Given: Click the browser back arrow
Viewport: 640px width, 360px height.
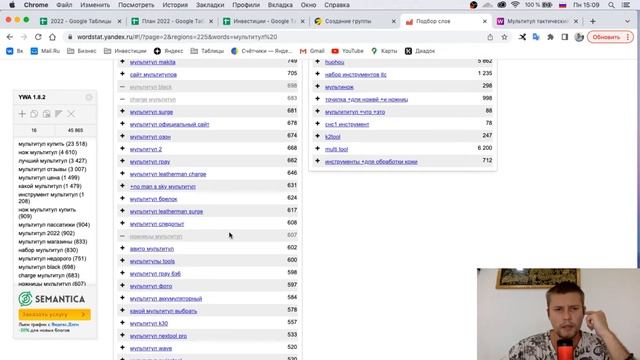Looking at the screenshot, I should point(10,37).
